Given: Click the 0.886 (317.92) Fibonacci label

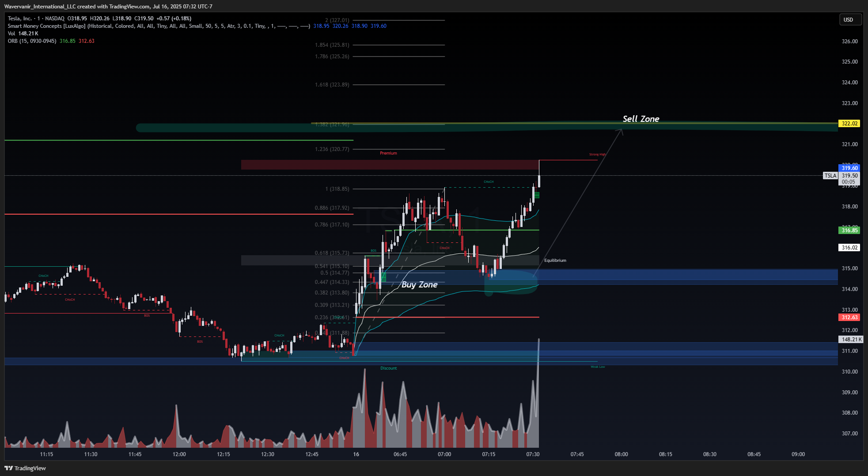Looking at the screenshot, I should pos(332,208).
